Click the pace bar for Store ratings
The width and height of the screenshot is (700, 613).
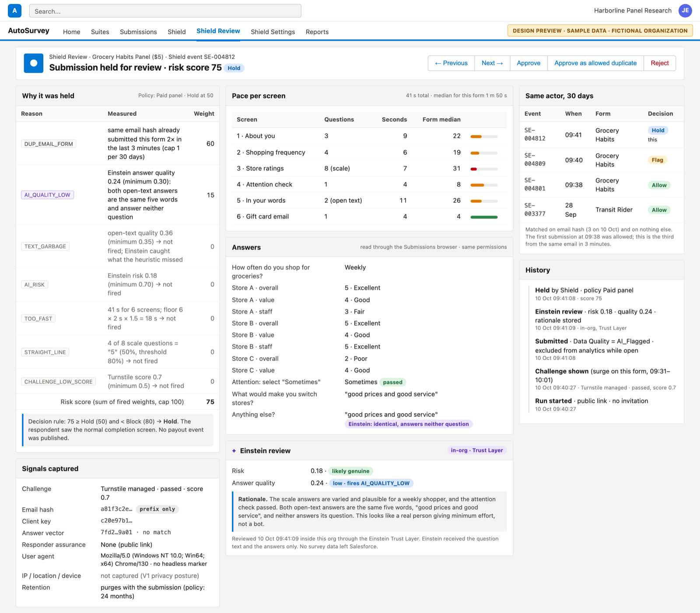(x=484, y=169)
